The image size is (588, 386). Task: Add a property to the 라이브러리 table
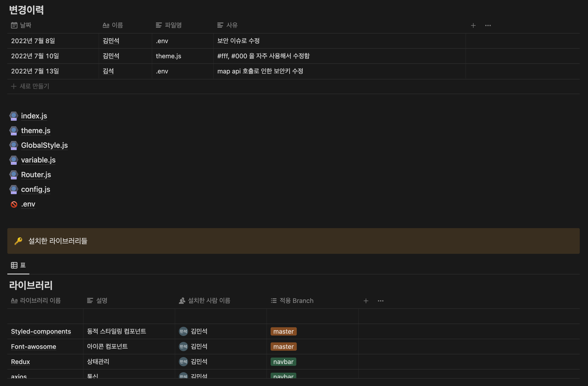(x=366, y=301)
